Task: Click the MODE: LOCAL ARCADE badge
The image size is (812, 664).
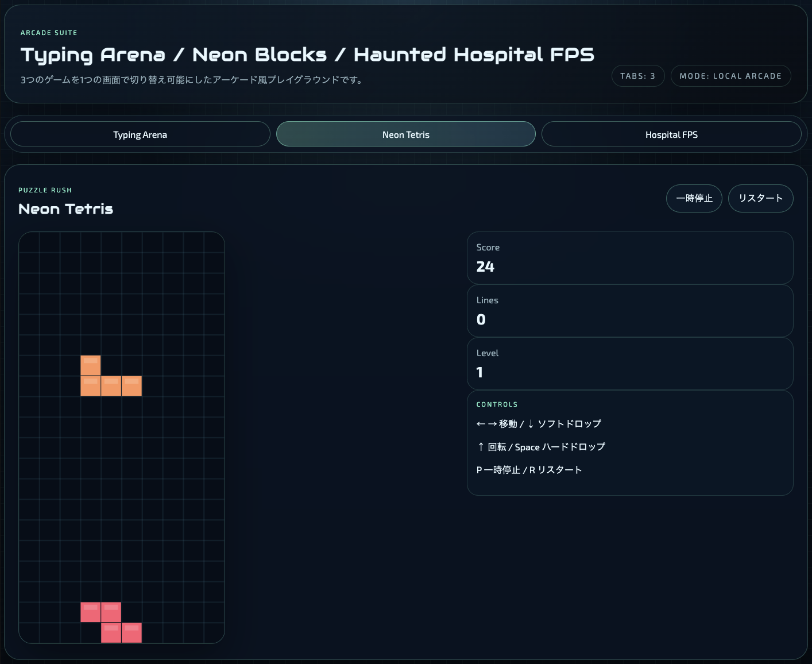Action: [x=730, y=76]
